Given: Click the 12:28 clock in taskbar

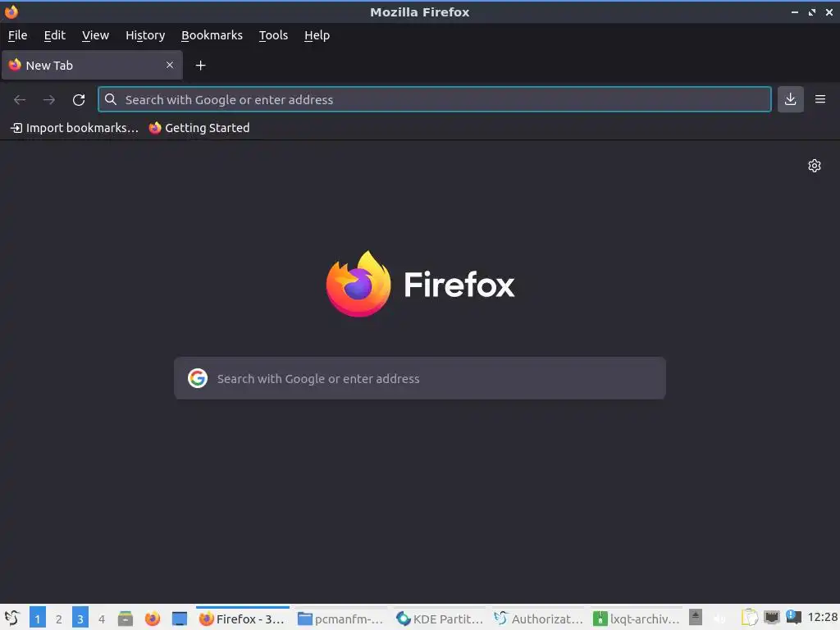Looking at the screenshot, I should [x=822, y=618].
